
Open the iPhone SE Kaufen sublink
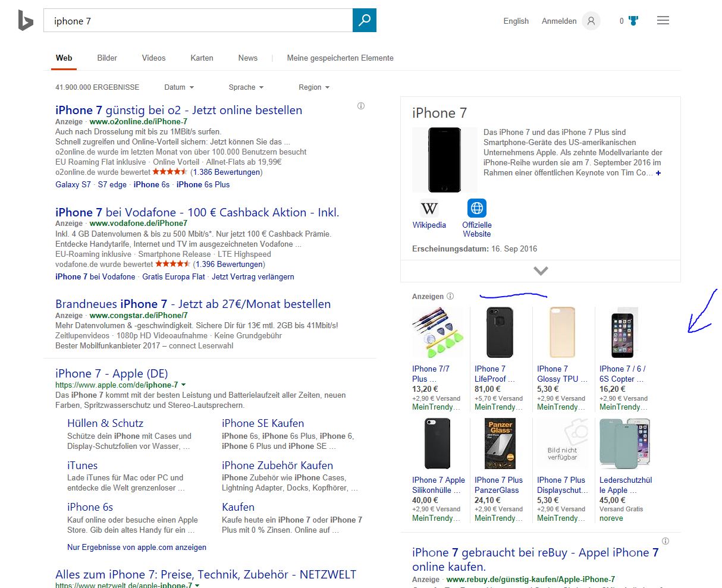pyautogui.click(x=263, y=423)
